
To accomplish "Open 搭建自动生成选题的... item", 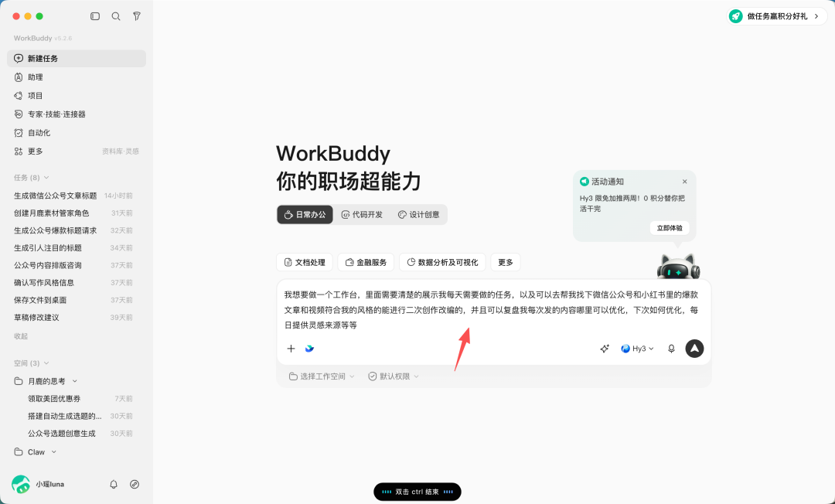I will (65, 416).
